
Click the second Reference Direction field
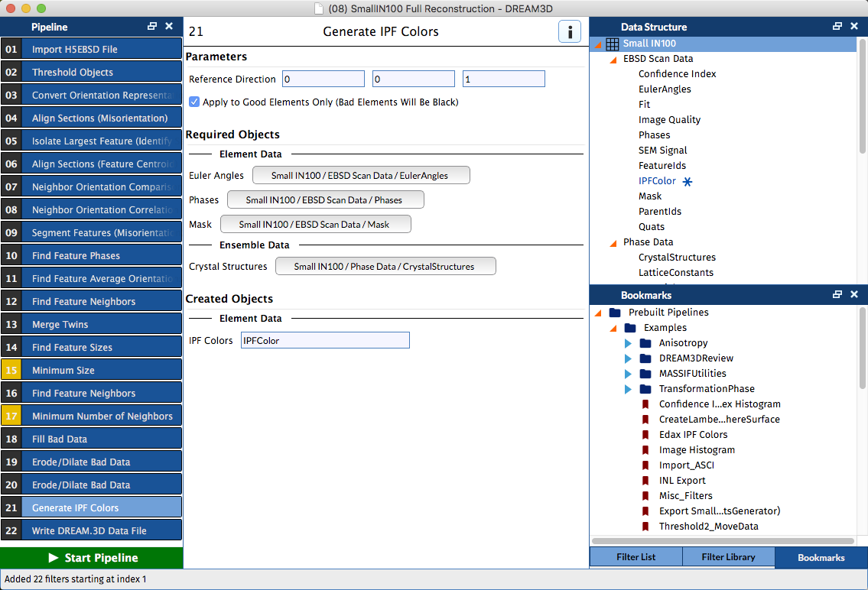pyautogui.click(x=414, y=79)
